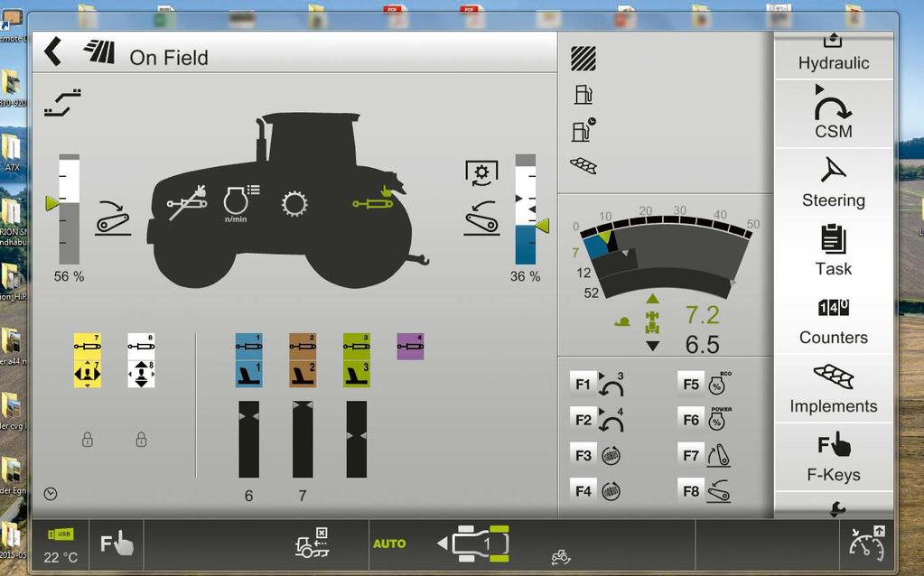The image size is (924, 576).
Task: Tap the F-hand icon in bottom bar
Action: (117, 543)
